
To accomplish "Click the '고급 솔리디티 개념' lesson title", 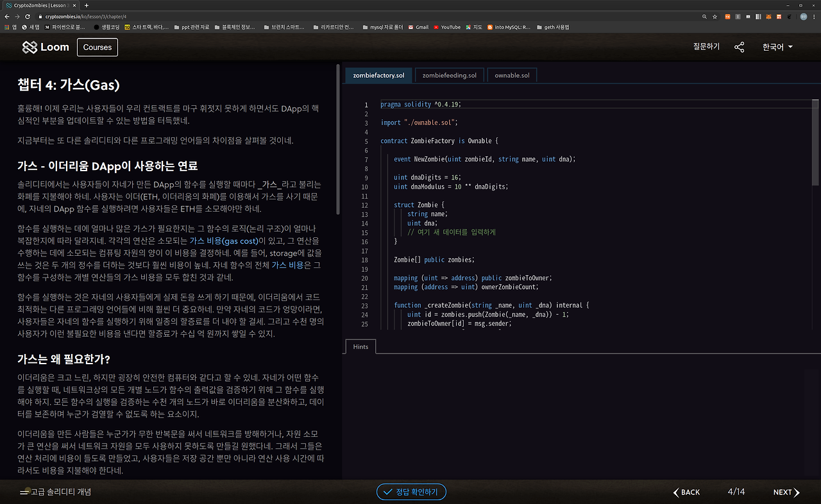I will [x=62, y=492].
